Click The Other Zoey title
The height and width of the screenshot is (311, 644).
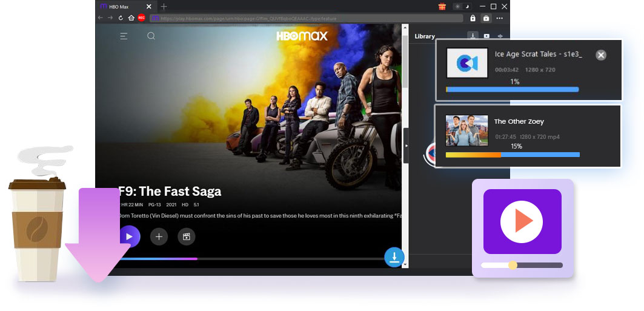tap(519, 121)
